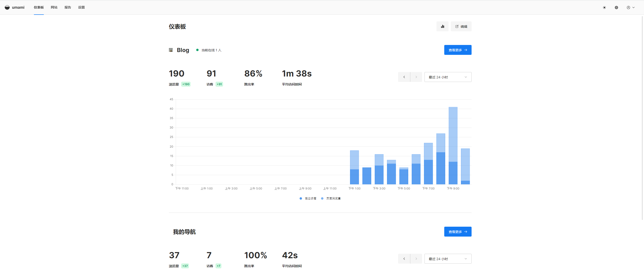Click 查看更多 for the Blog site
This screenshot has height=278, width=644.
point(457,50)
